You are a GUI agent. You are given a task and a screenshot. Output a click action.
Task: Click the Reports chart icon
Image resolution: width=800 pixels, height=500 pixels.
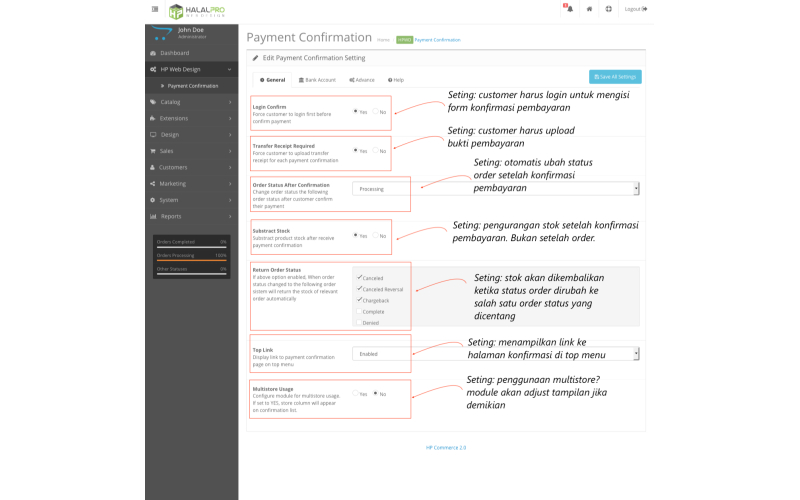tap(153, 216)
